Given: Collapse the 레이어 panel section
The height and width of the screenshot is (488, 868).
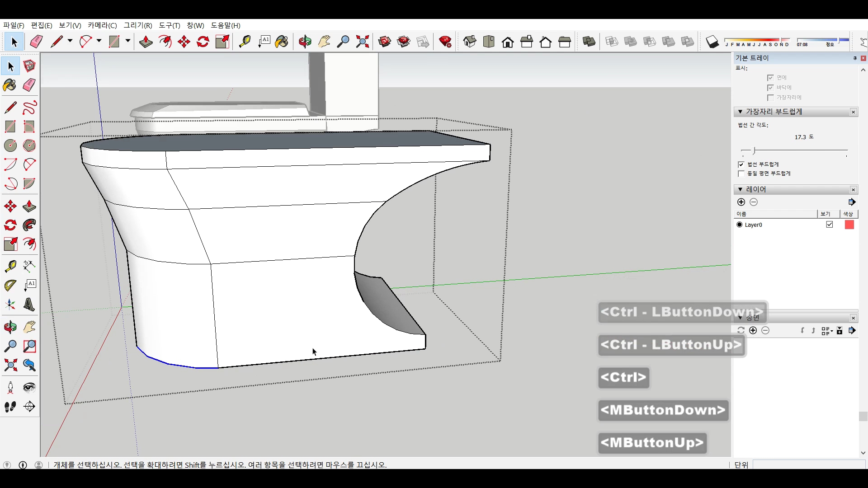Looking at the screenshot, I should [x=740, y=189].
